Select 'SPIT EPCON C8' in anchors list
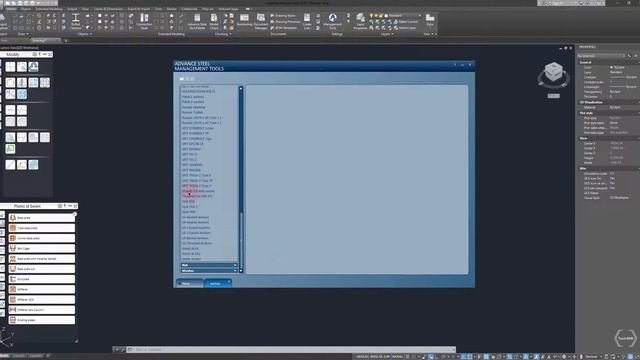This screenshot has height=360, width=640. [192, 144]
